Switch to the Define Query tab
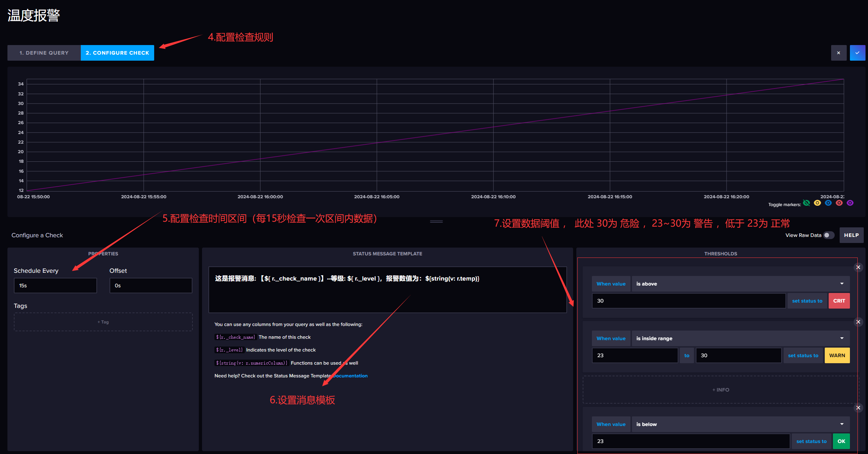 [44, 52]
